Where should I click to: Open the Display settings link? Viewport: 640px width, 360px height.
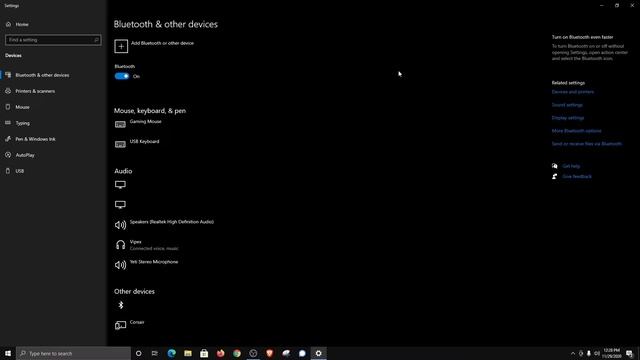pyautogui.click(x=568, y=118)
